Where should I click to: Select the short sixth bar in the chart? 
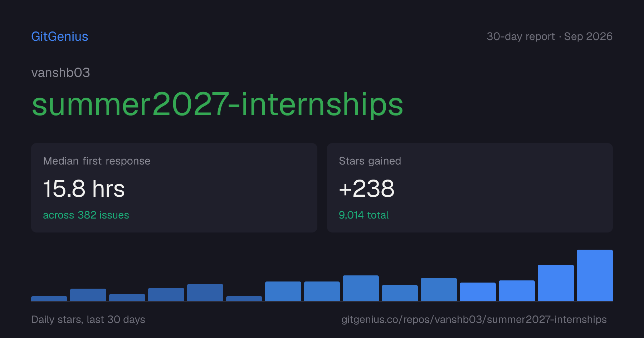tap(244, 299)
